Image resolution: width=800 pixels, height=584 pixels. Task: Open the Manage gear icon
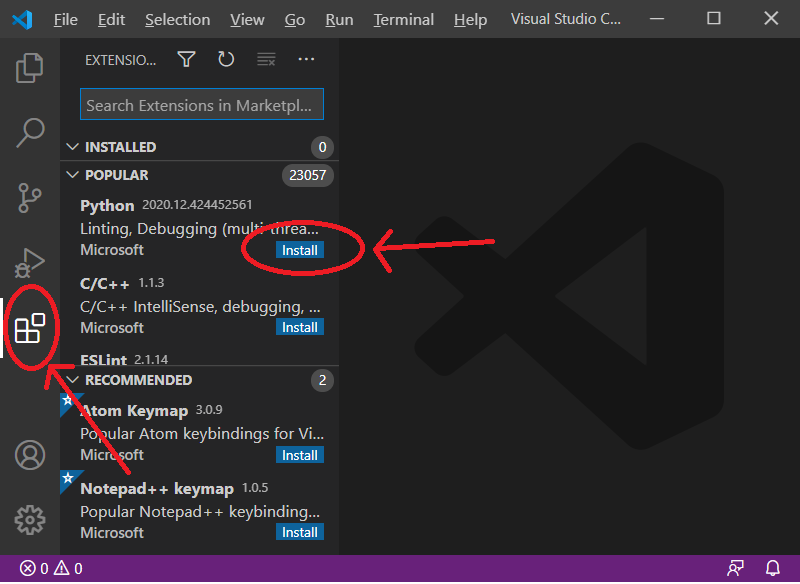coord(30,520)
